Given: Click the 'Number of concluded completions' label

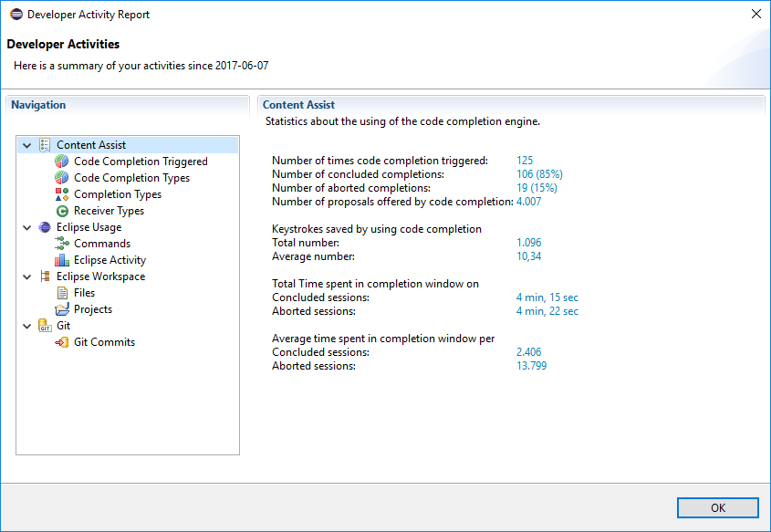Looking at the screenshot, I should (358, 174).
